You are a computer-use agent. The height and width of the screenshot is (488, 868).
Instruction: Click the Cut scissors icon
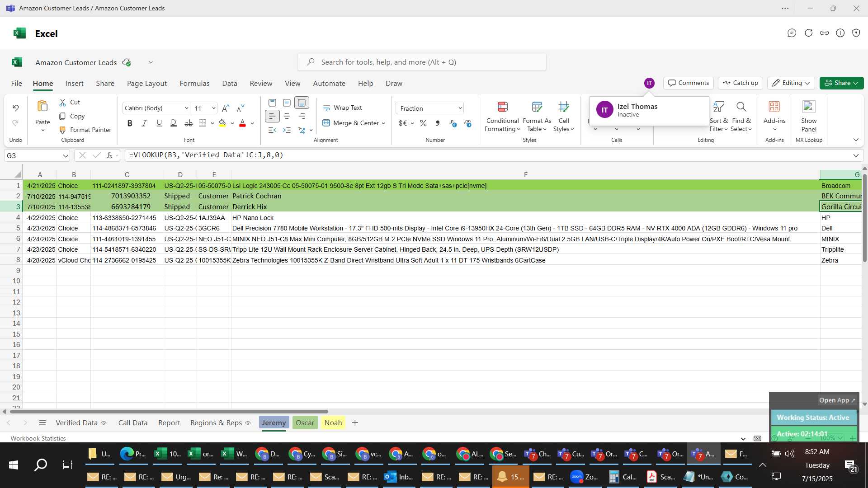click(x=62, y=103)
